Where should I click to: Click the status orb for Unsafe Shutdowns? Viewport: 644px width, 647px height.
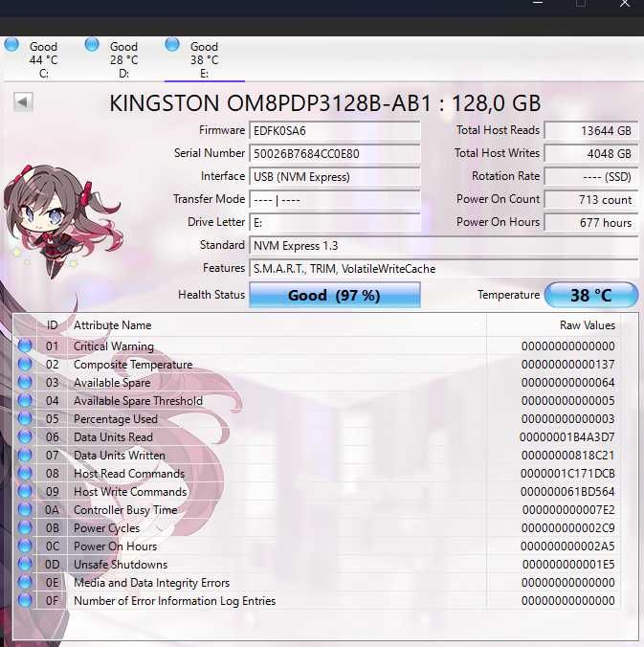[x=25, y=564]
